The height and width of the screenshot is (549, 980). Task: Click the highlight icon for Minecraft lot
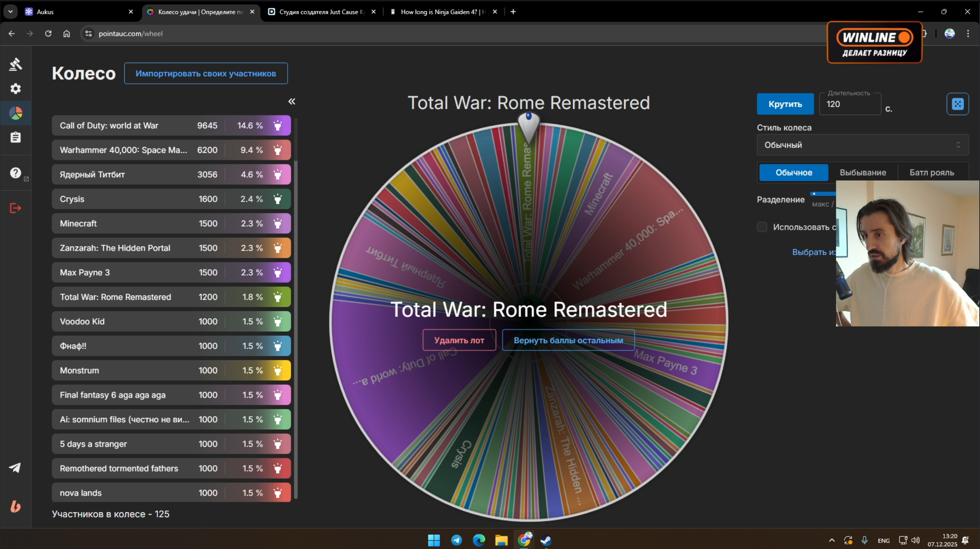[278, 224]
